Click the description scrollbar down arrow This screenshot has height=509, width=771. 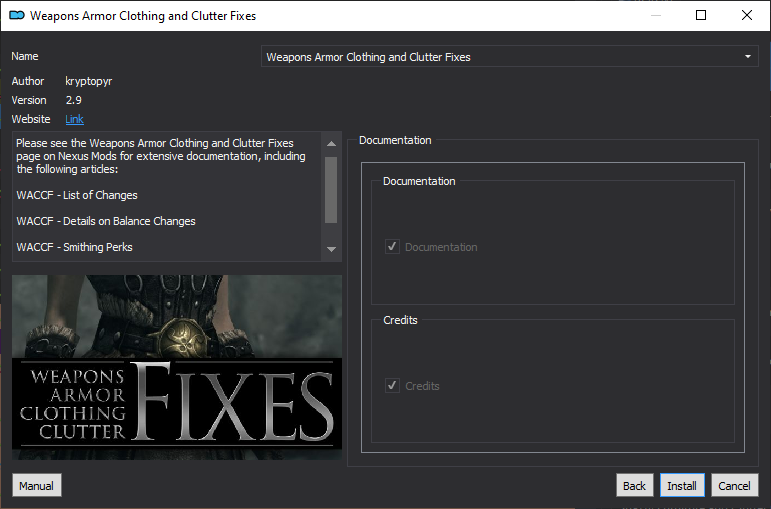pyautogui.click(x=331, y=249)
